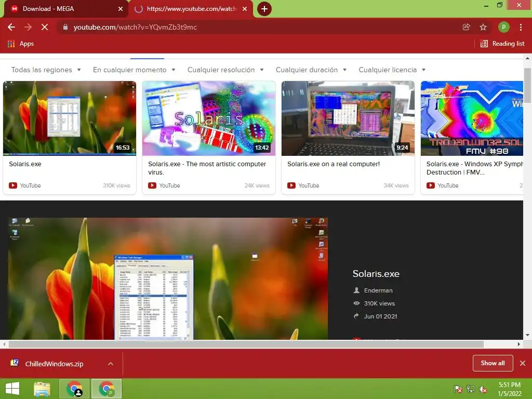Open a new tab with the plus button

pyautogui.click(x=264, y=9)
